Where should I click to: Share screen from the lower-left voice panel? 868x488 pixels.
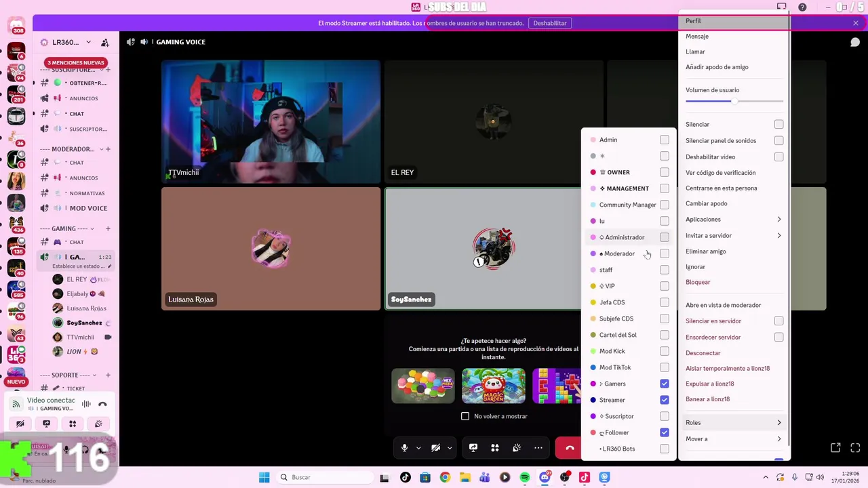(46, 424)
